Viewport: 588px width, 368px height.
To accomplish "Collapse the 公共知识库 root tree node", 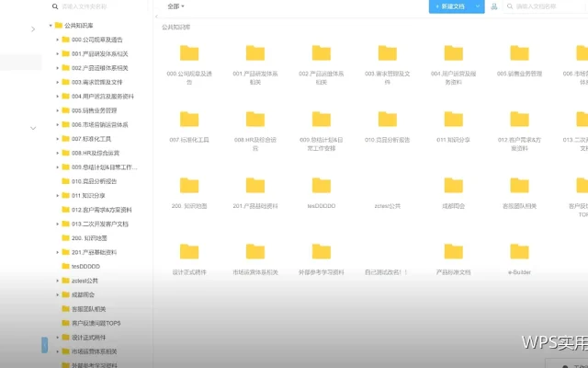I will (51, 26).
